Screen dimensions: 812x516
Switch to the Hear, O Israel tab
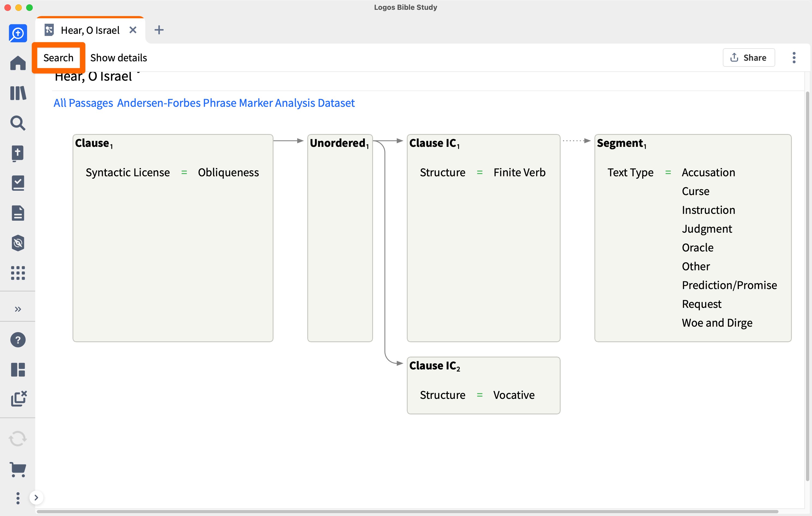click(90, 30)
